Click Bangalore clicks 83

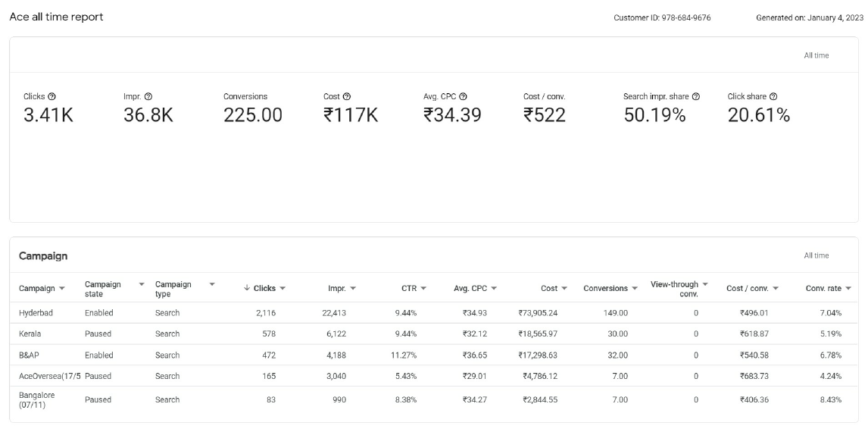coord(270,400)
